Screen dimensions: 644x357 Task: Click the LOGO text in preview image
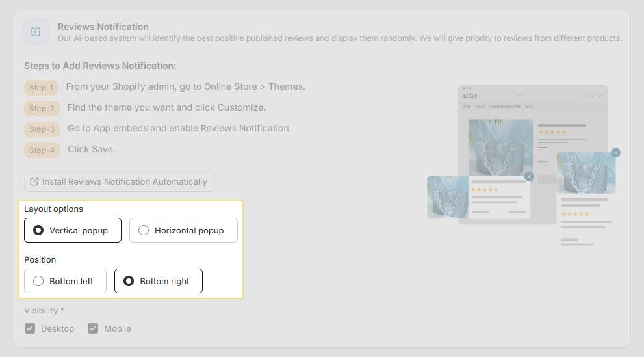point(470,96)
